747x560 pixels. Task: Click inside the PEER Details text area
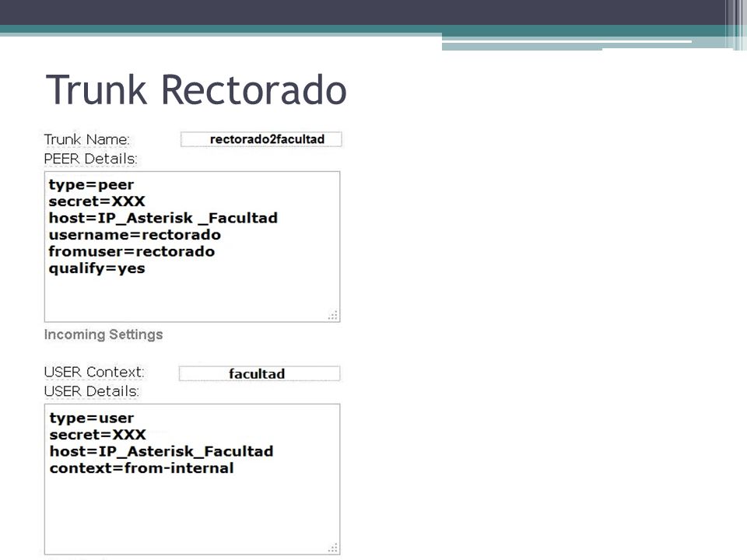192,247
